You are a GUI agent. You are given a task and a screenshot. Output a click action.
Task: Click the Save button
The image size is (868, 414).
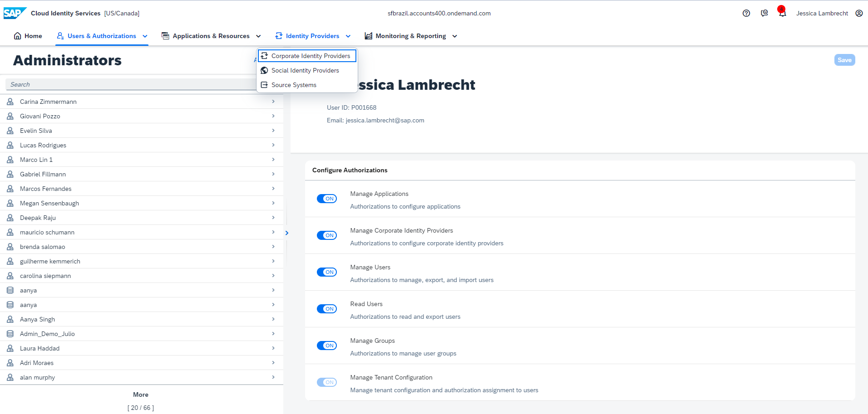[844, 60]
